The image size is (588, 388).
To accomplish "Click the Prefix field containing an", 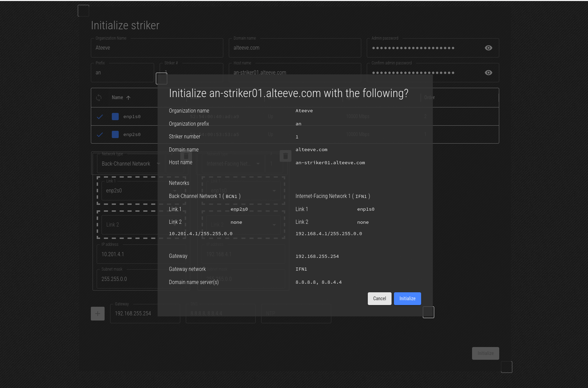I will (x=122, y=73).
